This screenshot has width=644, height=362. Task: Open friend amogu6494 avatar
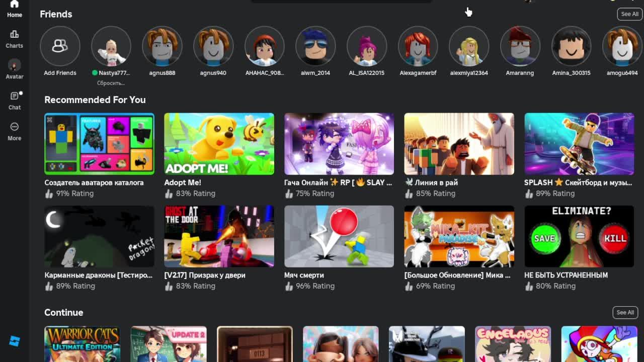[622, 46]
